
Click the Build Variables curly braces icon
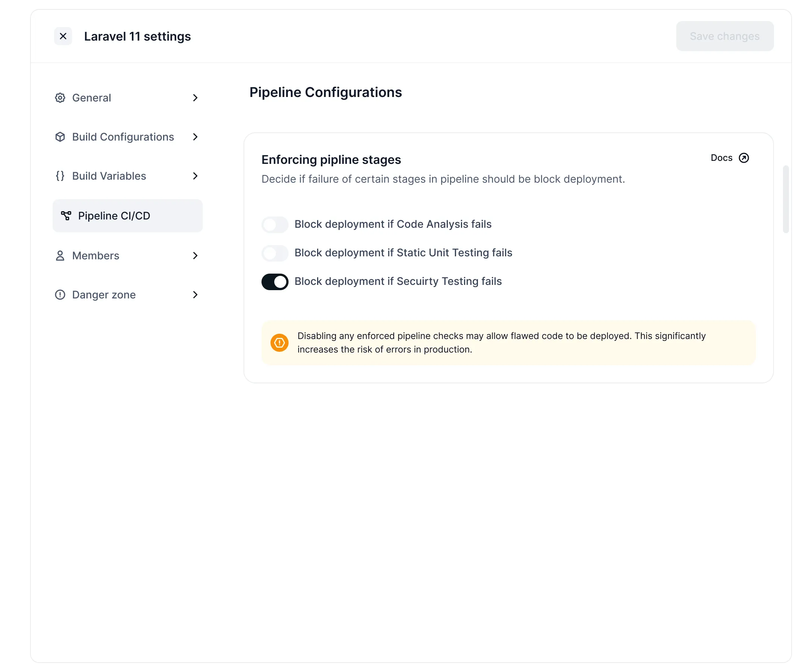[x=60, y=176]
